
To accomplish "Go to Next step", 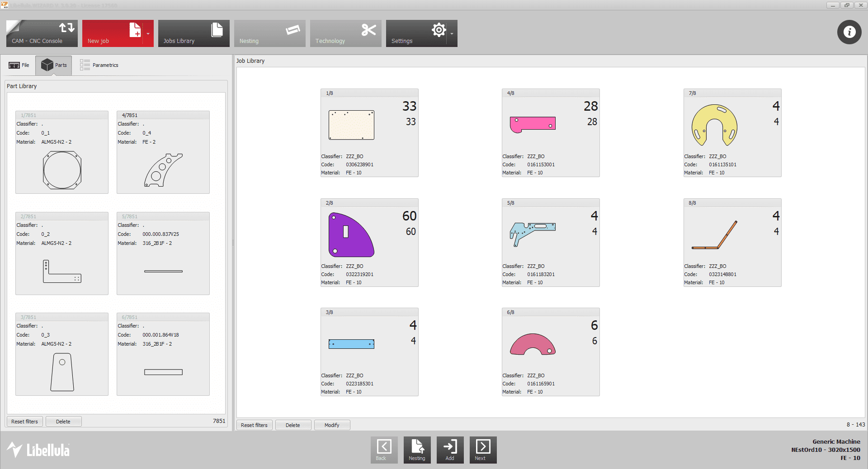I will point(483,450).
